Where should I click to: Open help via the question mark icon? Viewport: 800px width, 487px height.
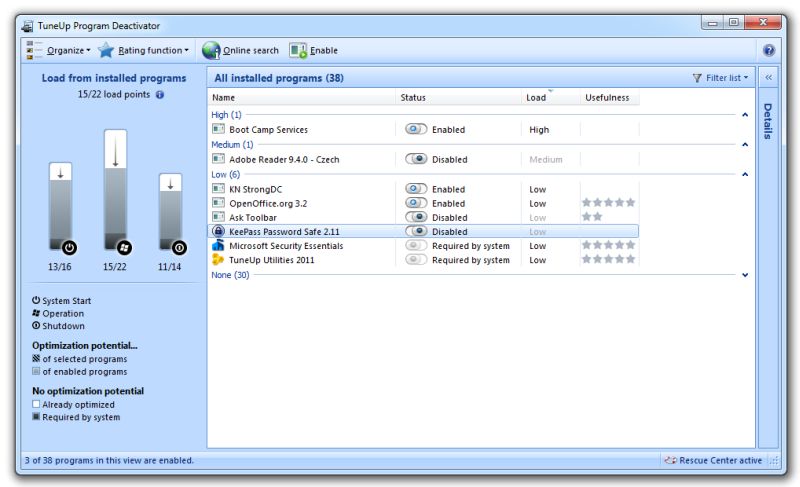[x=768, y=50]
